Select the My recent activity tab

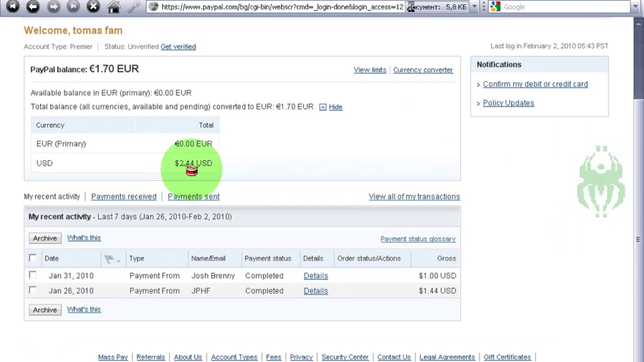click(x=52, y=197)
